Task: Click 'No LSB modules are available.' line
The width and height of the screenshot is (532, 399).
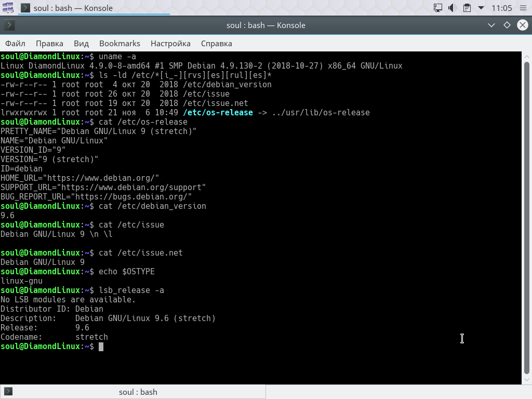Action: coord(68,300)
